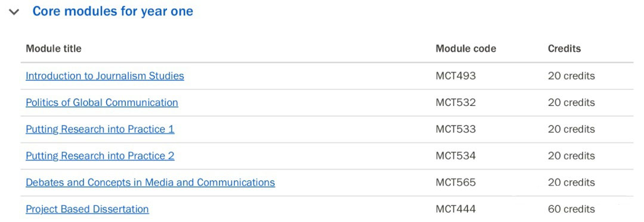Screen dimensions: 644x222
Task: Click the Credits column header
Action: click(x=564, y=49)
